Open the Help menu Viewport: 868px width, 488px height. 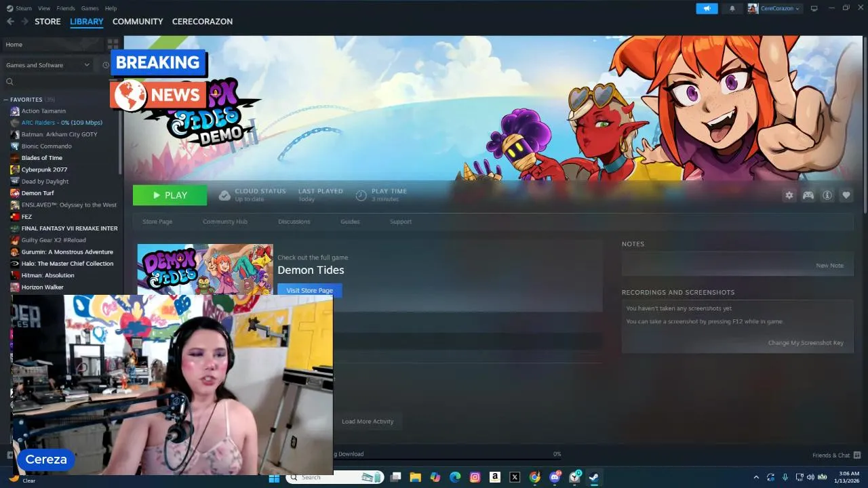111,8
